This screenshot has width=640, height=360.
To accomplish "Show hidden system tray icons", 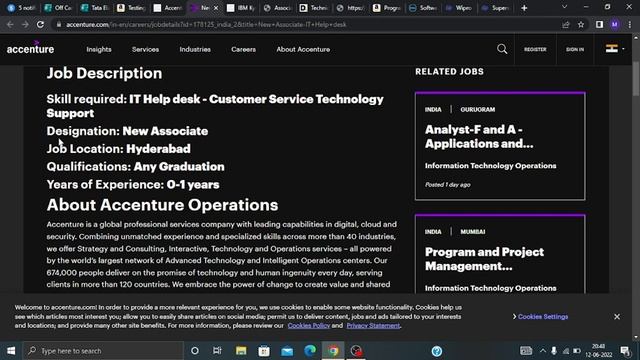I will click(x=542, y=351).
